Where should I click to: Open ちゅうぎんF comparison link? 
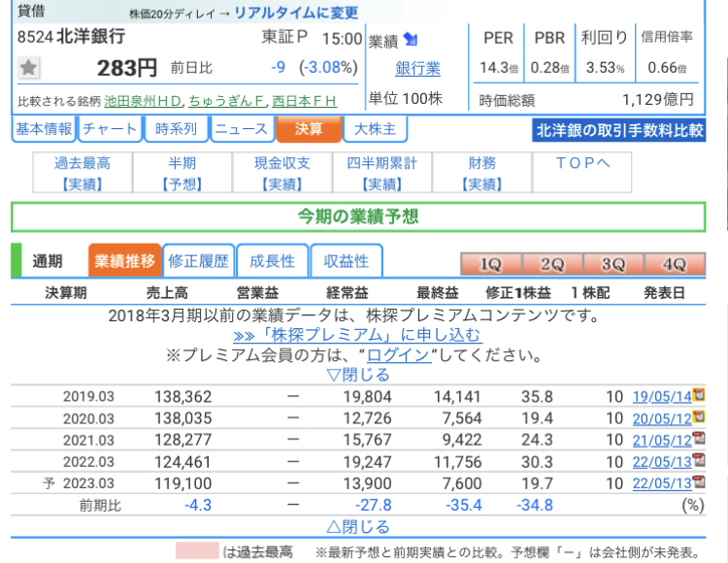click(227, 101)
